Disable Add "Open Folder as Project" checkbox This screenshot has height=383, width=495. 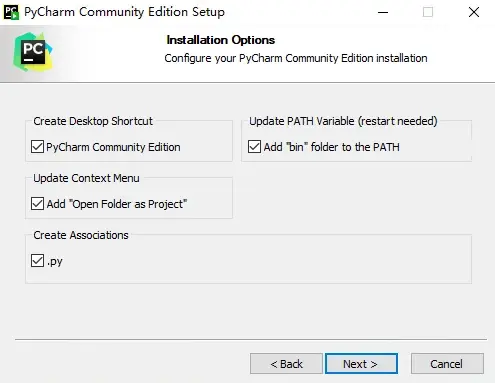click(37, 204)
